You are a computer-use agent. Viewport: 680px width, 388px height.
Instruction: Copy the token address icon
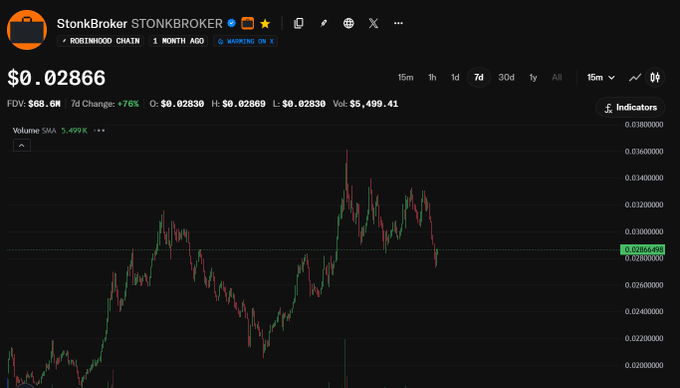click(298, 23)
